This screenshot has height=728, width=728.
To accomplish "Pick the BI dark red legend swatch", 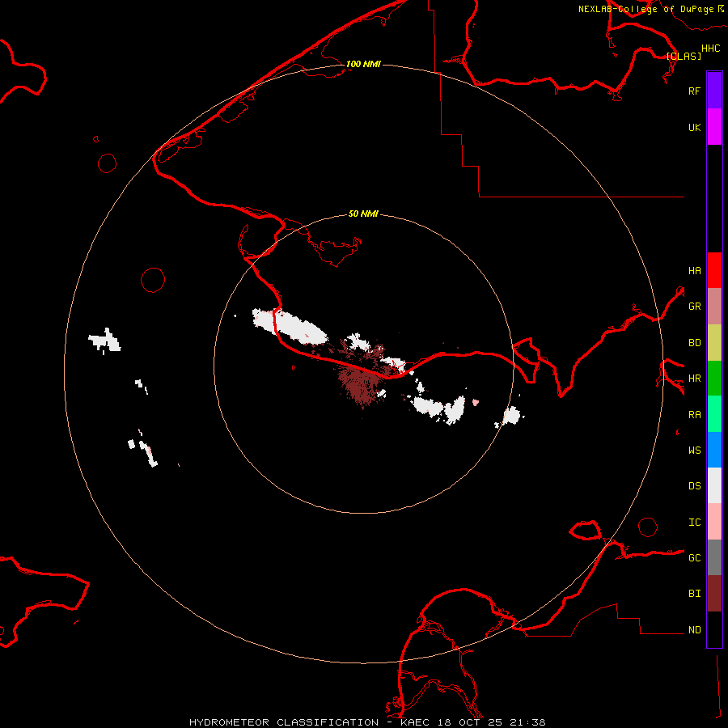I will coord(714,594).
